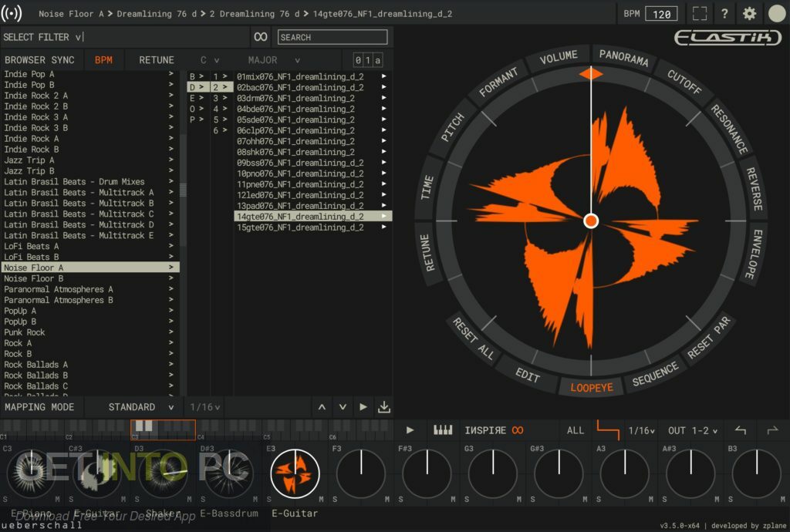This screenshot has height=532, width=790.
Task: Play the selected browser sample
Action: tap(363, 406)
